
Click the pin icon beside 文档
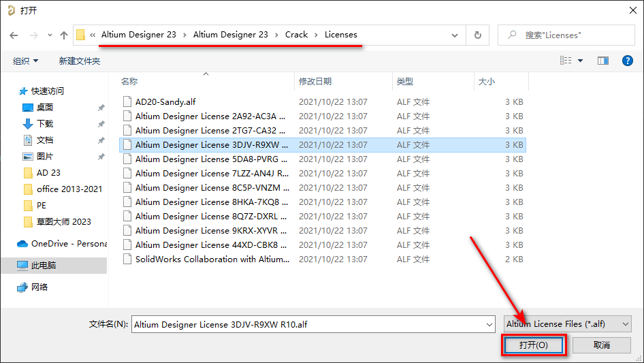point(101,140)
